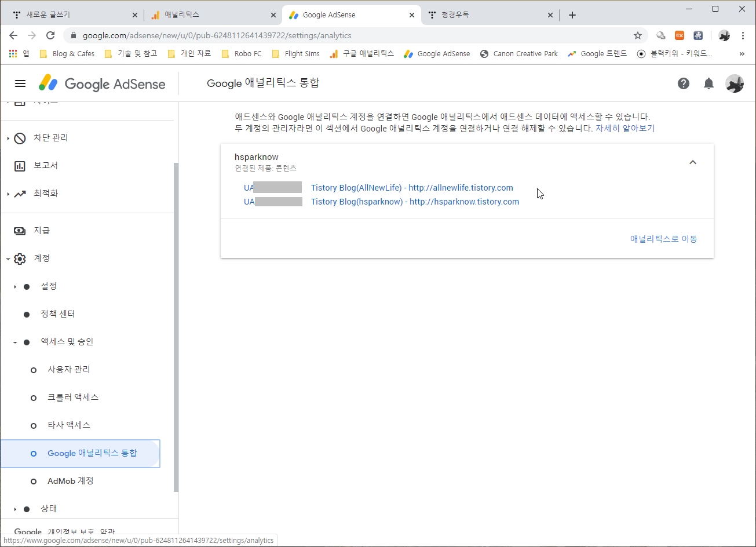Click the 자세히 알아보기 link
The image size is (756, 547).
[x=625, y=128]
